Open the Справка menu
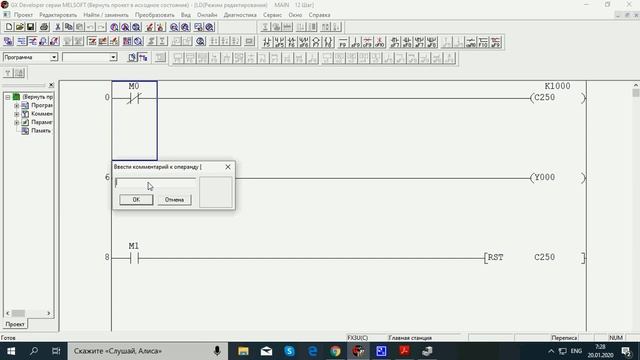The width and height of the screenshot is (640, 360). tap(319, 15)
